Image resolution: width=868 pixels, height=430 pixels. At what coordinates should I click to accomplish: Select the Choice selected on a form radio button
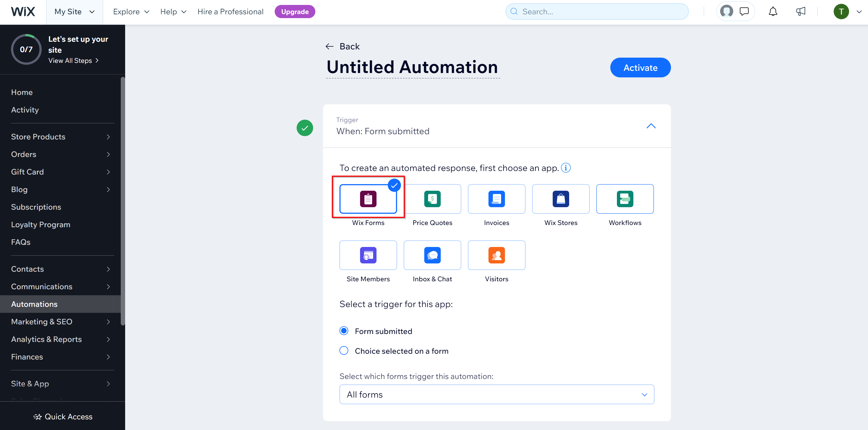344,350
